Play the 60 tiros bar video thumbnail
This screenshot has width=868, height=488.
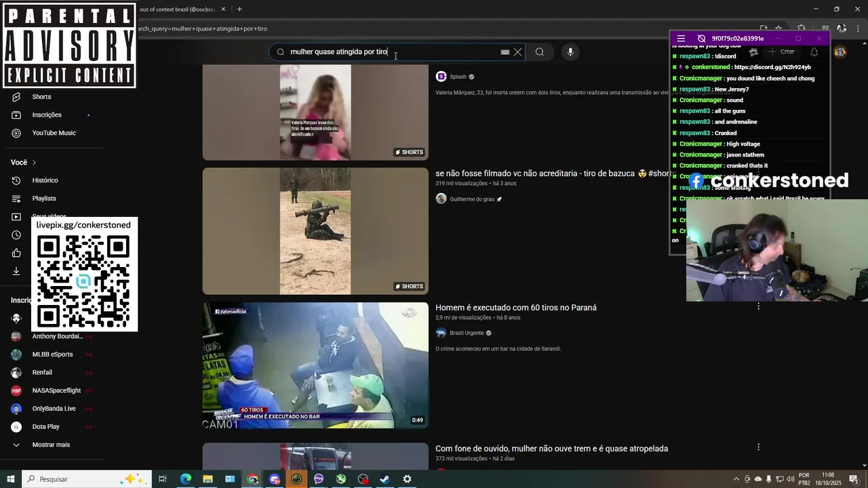click(315, 365)
